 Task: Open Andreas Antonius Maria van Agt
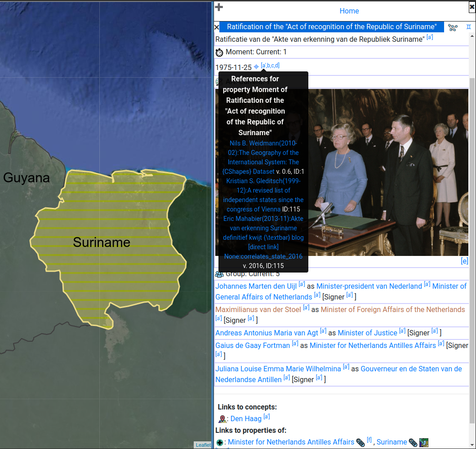click(267, 333)
